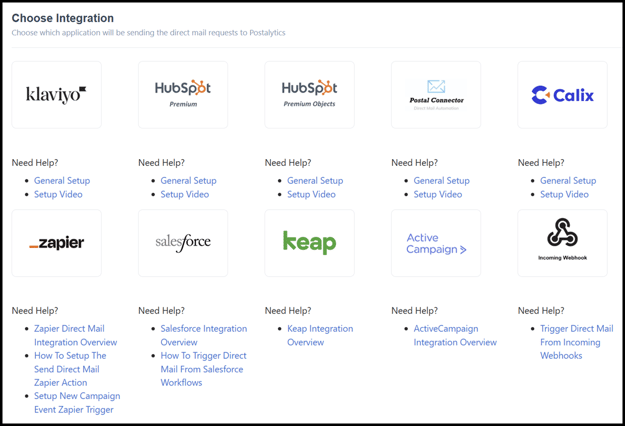The height and width of the screenshot is (426, 625).
Task: Open Salesforce Integration Overview link
Action: pyautogui.click(x=204, y=335)
